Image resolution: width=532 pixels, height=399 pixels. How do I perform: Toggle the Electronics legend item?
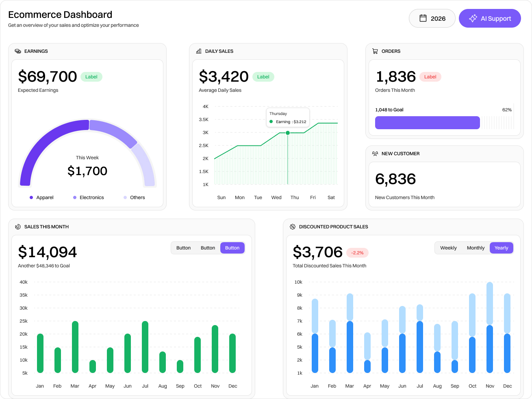click(x=89, y=197)
